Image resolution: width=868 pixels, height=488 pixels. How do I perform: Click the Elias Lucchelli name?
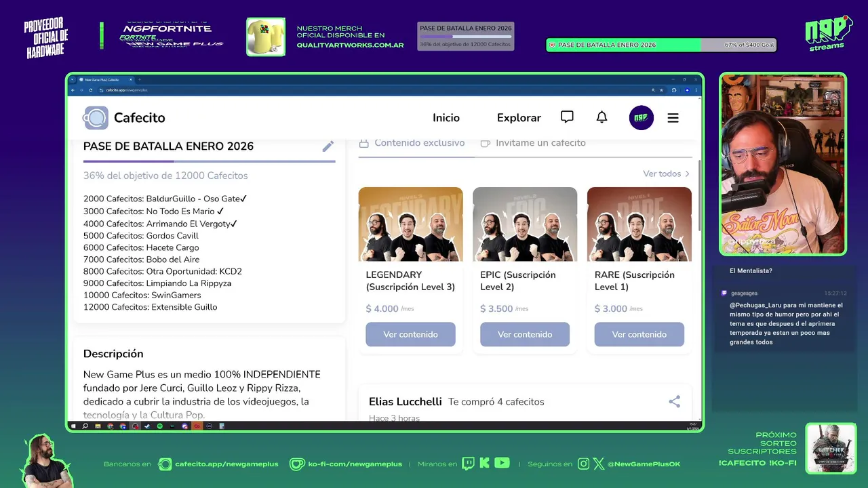tap(405, 401)
